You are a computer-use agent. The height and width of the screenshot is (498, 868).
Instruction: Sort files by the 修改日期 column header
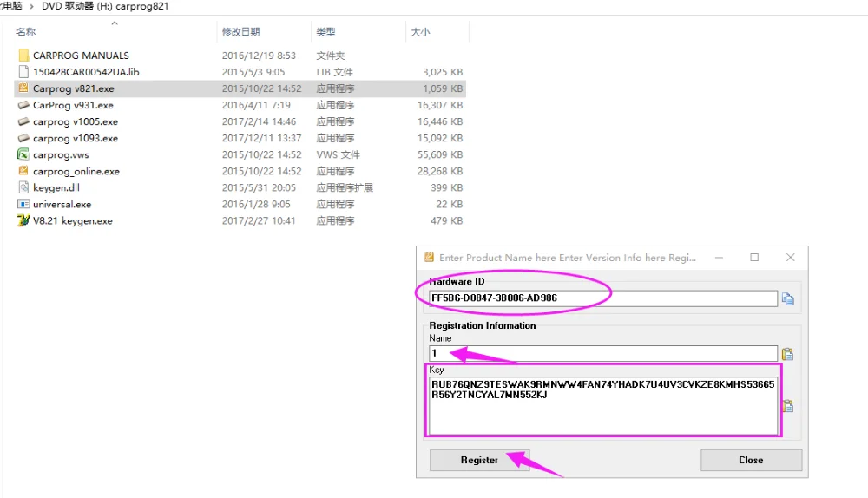coord(240,32)
